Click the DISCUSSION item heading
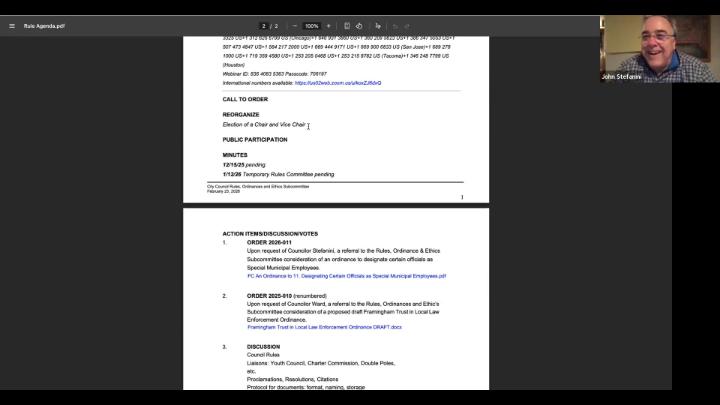 (x=263, y=347)
